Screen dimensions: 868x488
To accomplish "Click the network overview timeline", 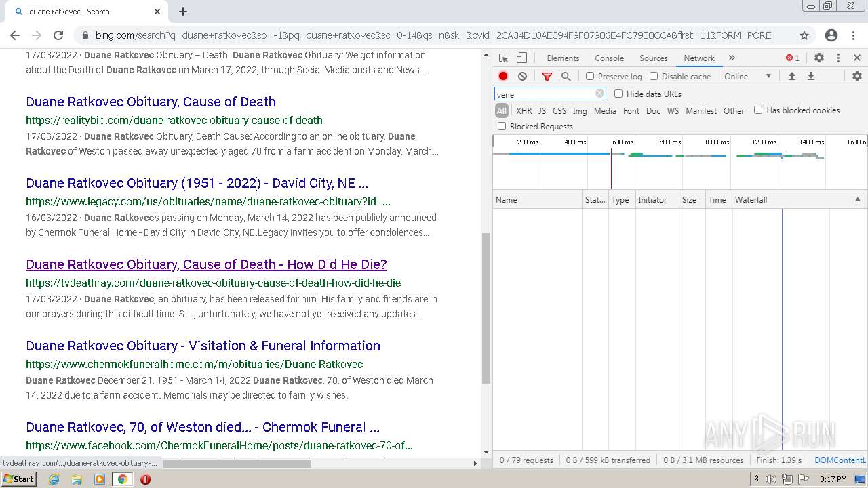I will tap(679, 163).
